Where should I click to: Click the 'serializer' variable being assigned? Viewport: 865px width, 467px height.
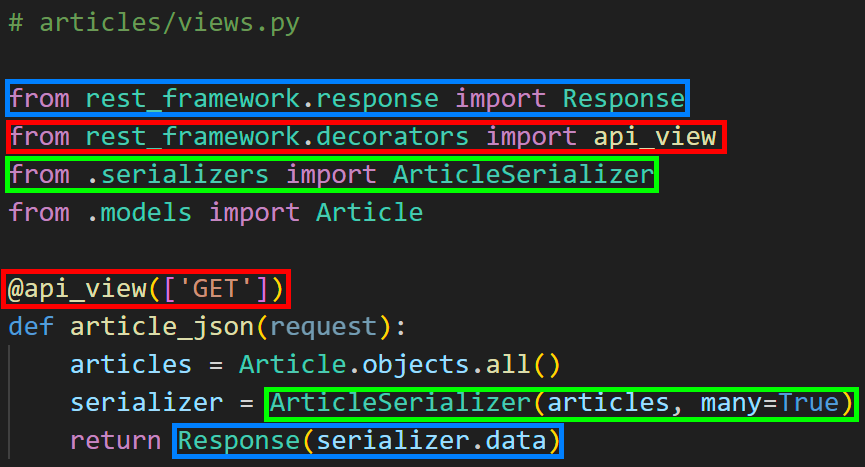click(x=146, y=402)
